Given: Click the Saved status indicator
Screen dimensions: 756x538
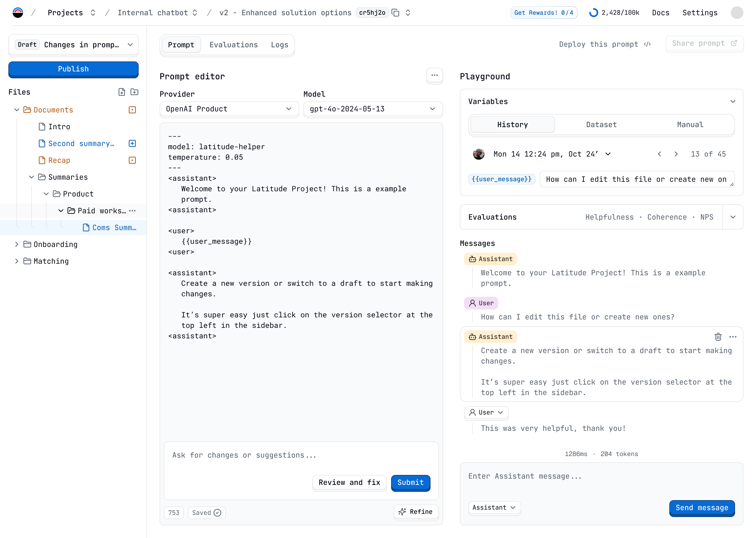Looking at the screenshot, I should click(207, 513).
